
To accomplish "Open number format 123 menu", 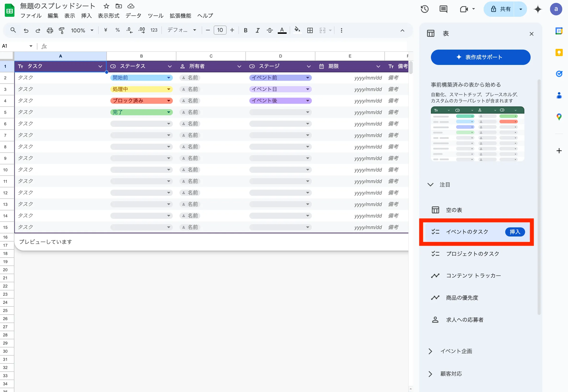I will click(x=154, y=30).
